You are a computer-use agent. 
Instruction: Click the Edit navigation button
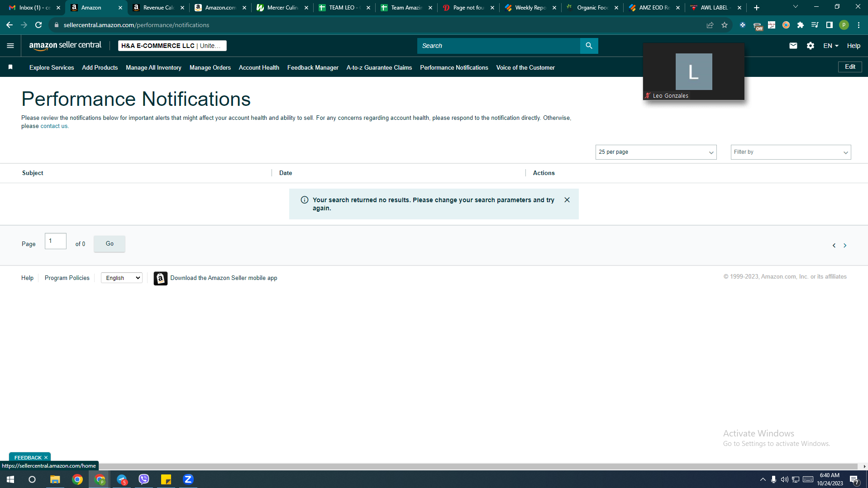click(850, 67)
